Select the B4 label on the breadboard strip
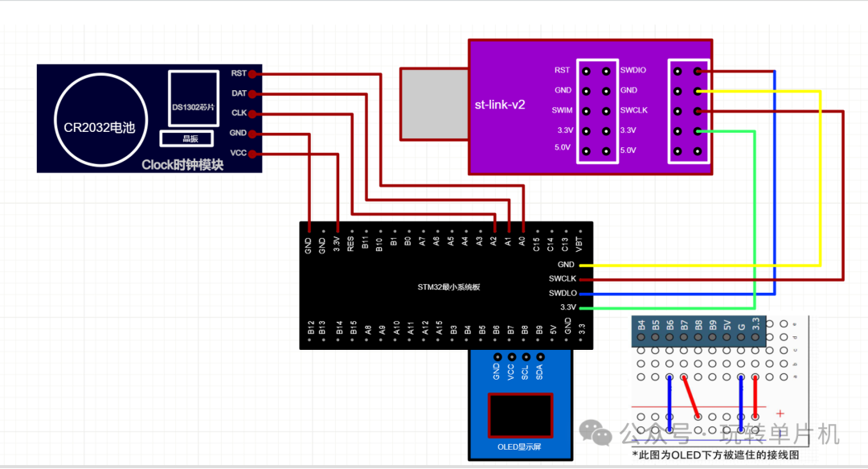 [641, 325]
